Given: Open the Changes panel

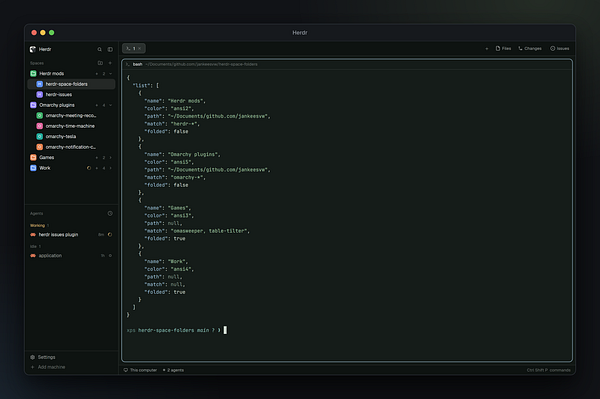Looking at the screenshot, I should coord(530,49).
